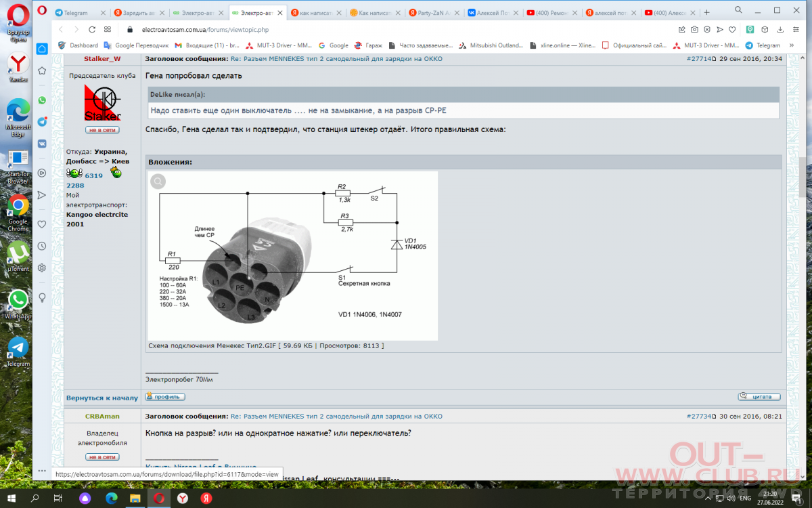Open Google Переводчик bookmark
Image resolution: width=812 pixels, height=508 pixels.
pos(136,45)
